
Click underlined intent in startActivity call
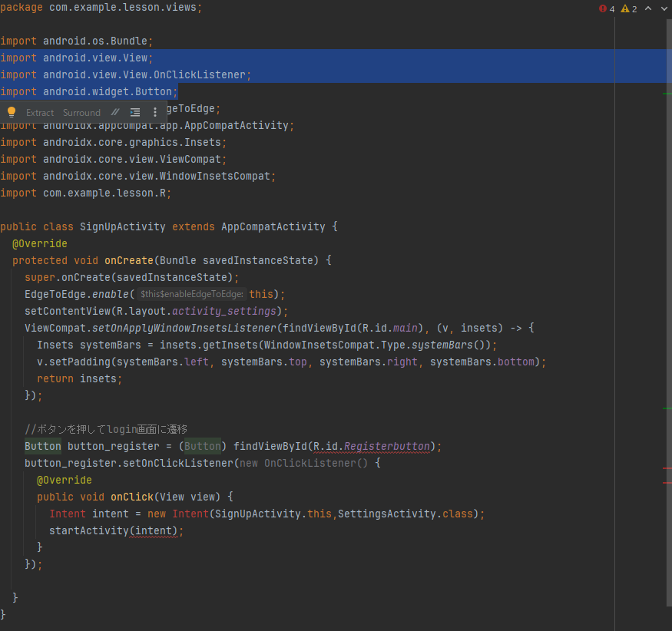tap(154, 530)
